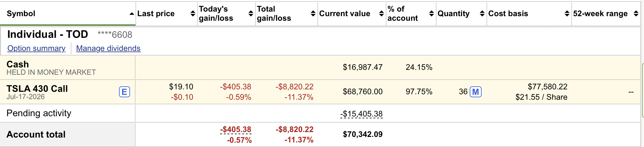
Task: Click the Pending activity row label
Action: (x=39, y=113)
